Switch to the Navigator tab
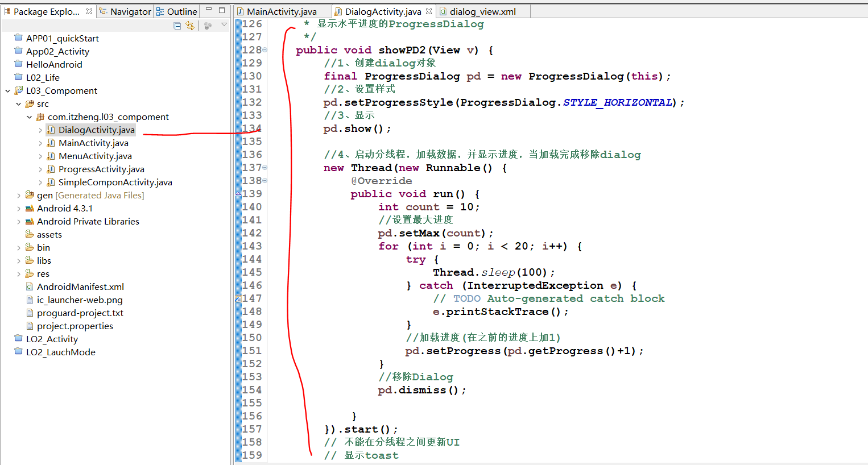 click(x=125, y=11)
